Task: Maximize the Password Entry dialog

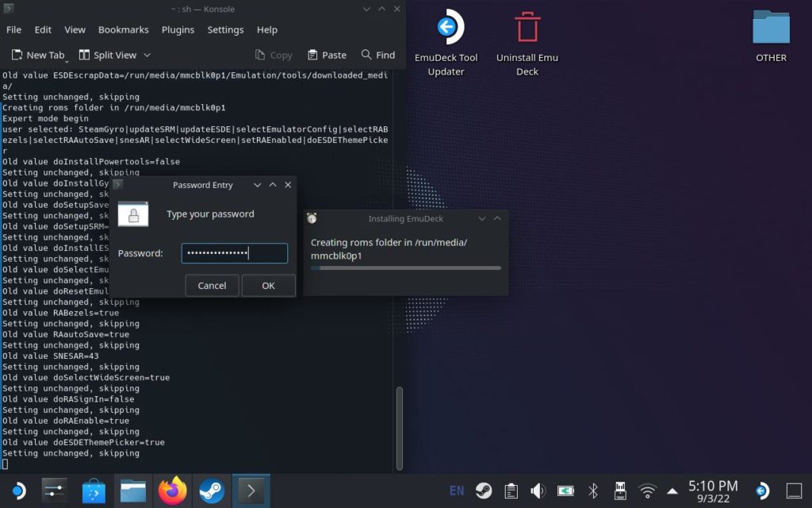Action: (x=273, y=185)
